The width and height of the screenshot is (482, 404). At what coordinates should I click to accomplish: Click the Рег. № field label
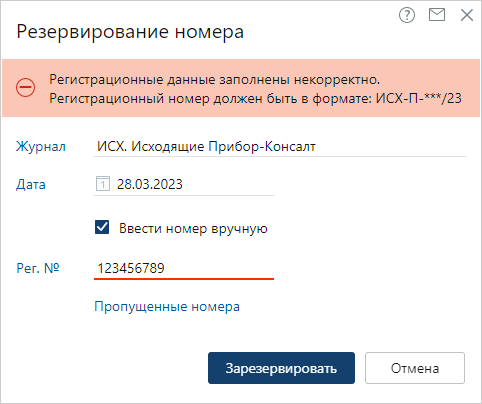tap(38, 268)
